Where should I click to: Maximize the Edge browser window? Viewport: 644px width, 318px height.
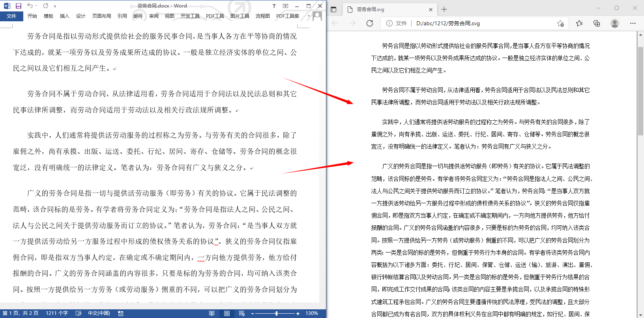click(x=617, y=8)
